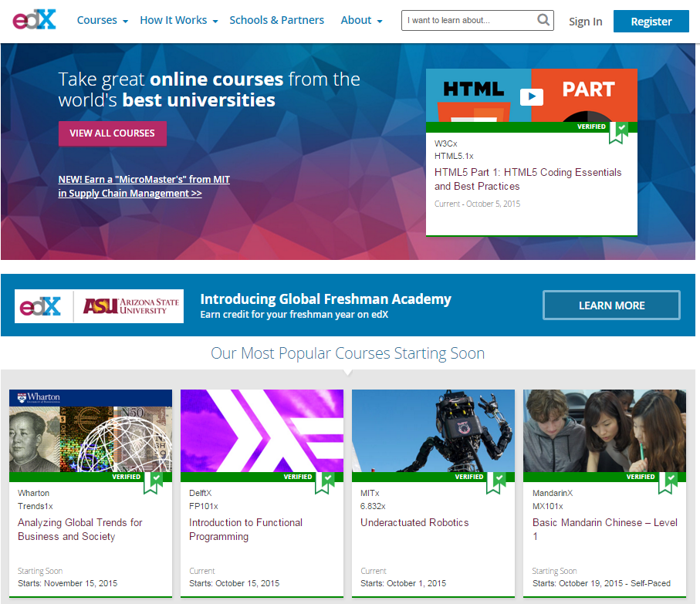Image resolution: width=700 pixels, height=604 pixels.
Task: Expand the How It Works dropdown
Action: click(x=178, y=21)
